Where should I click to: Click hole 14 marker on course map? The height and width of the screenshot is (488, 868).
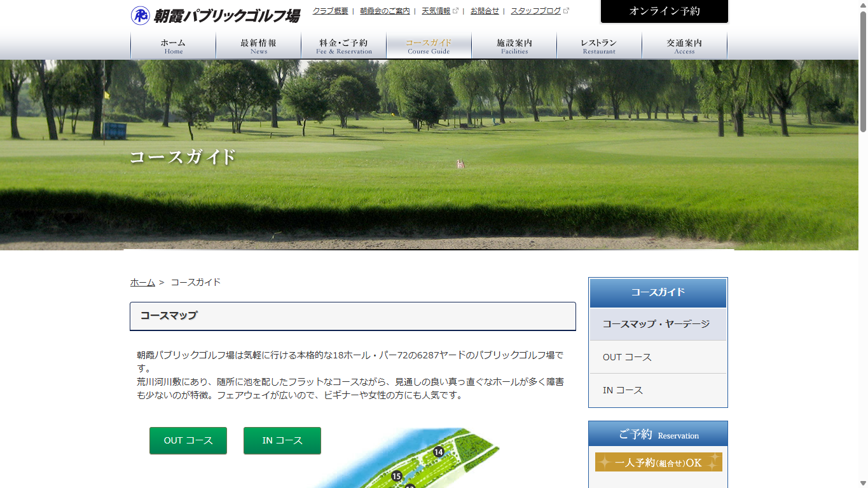(438, 452)
